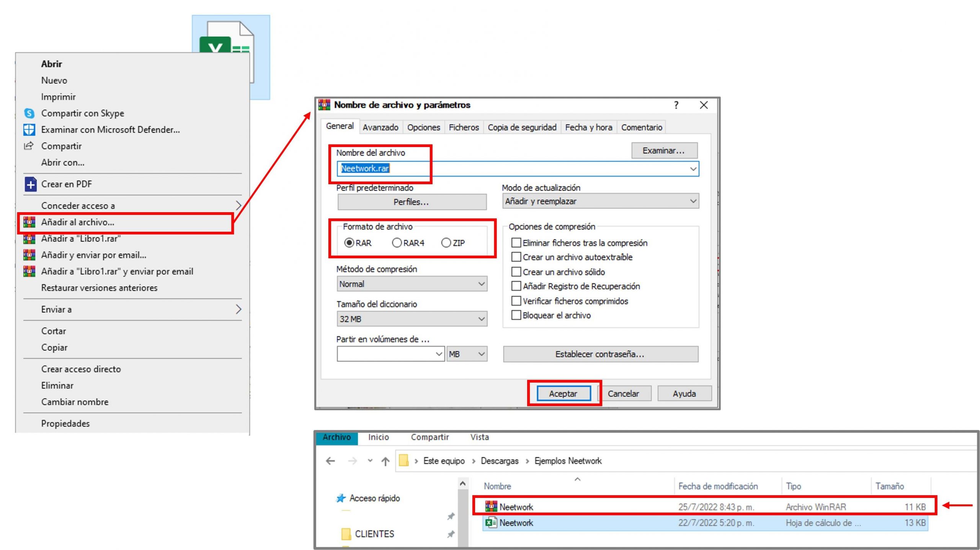Enable 'Crear un archivo sólido' checkbox
The height and width of the screenshot is (550, 980).
pyautogui.click(x=516, y=272)
